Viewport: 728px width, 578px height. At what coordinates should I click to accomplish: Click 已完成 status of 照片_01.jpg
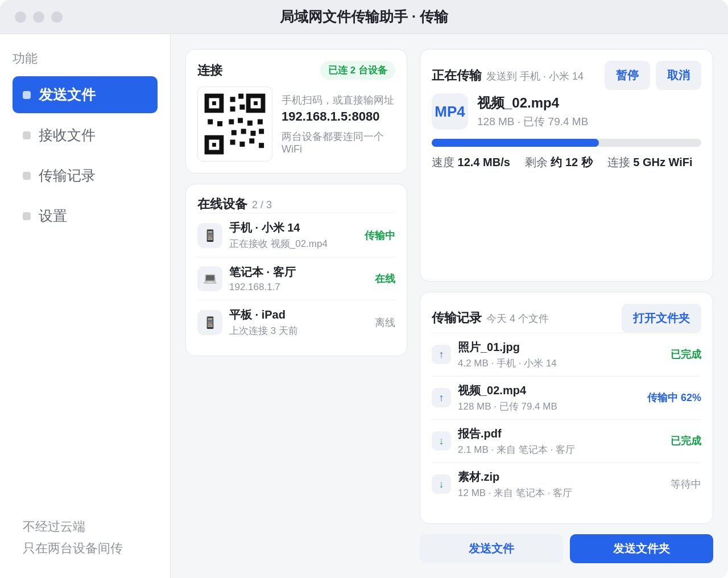[x=686, y=354]
